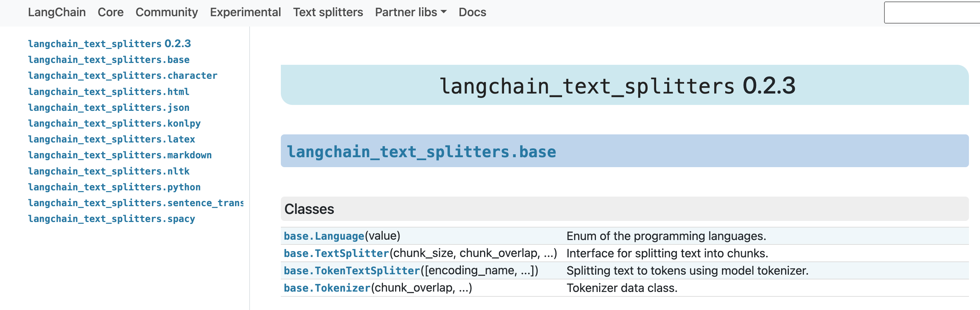Open the Docs nav link

(x=472, y=12)
